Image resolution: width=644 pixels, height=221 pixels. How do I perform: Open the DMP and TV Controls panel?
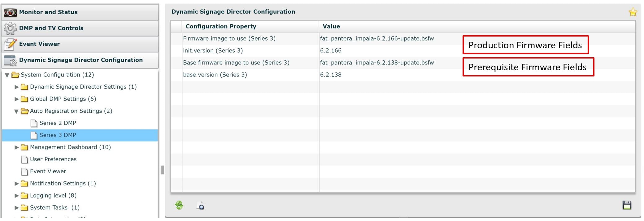click(x=80, y=28)
